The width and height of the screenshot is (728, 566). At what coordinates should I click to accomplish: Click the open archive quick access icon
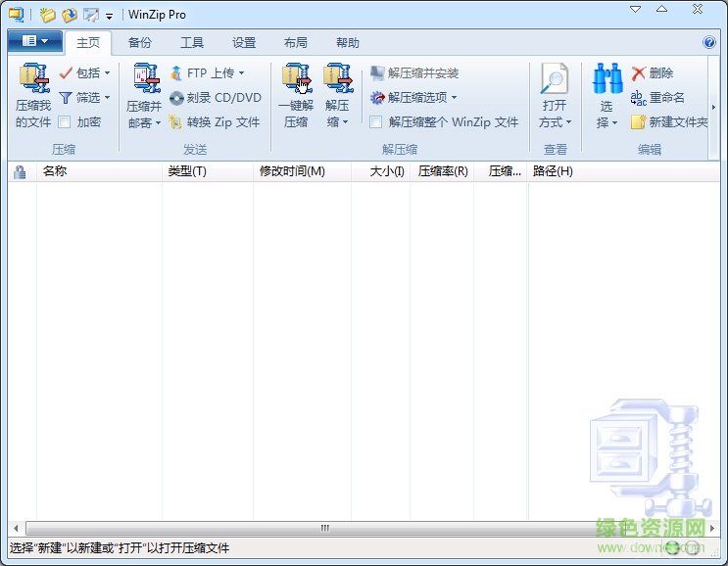pyautogui.click(x=70, y=15)
